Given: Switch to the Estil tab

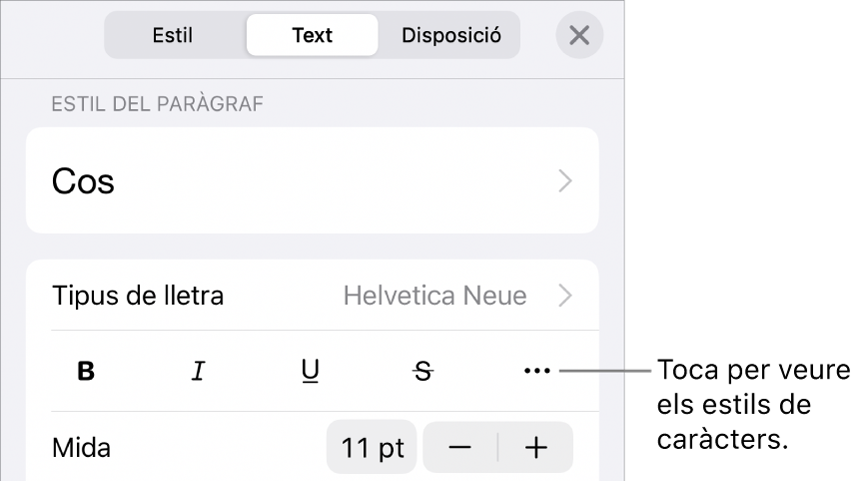Looking at the screenshot, I should click(173, 35).
